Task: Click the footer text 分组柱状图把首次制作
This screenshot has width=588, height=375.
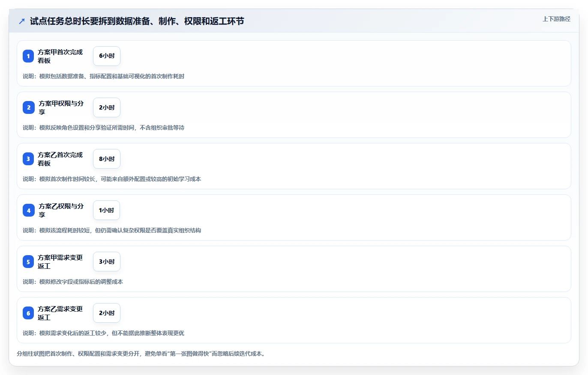Action: 141,354
